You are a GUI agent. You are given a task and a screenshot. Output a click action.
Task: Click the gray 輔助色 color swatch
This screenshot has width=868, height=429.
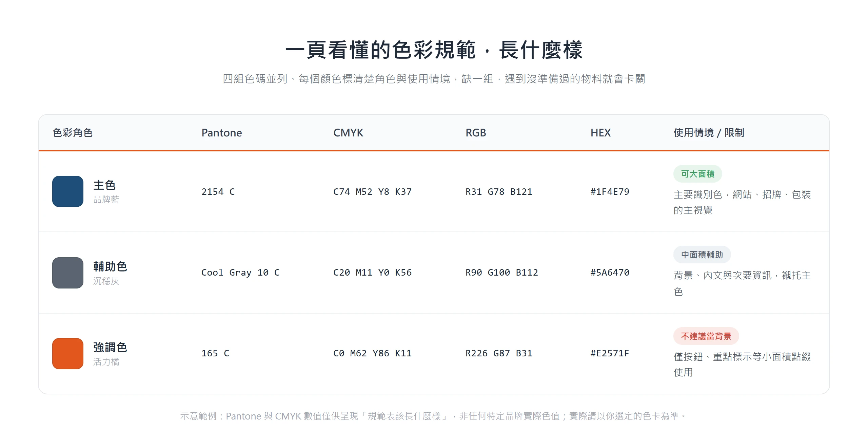pos(68,273)
